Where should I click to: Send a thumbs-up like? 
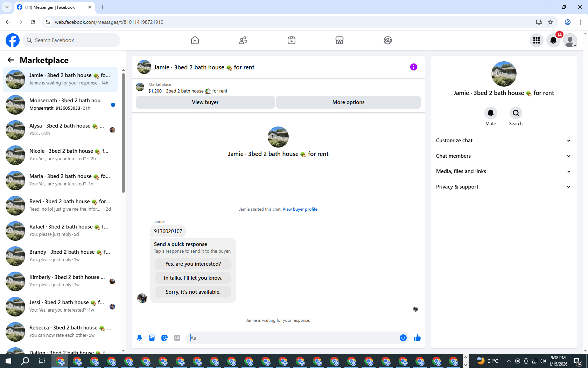417,338
